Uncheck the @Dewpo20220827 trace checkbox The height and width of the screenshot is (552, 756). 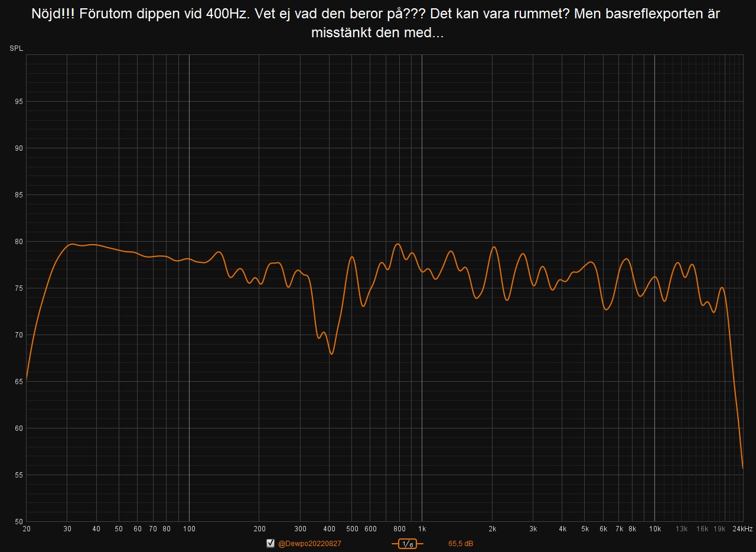click(x=271, y=543)
